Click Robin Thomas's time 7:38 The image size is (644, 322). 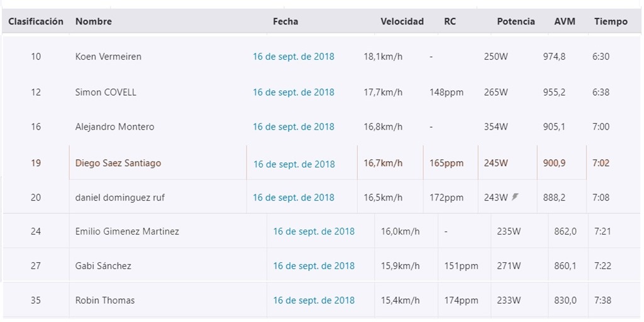[602, 300]
